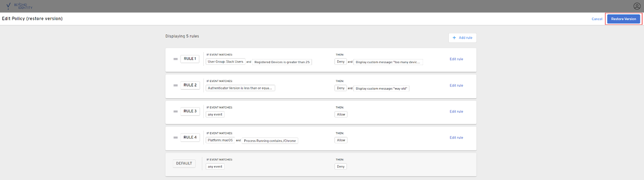Open Edit rule for Rule 2
This screenshot has width=644, height=180.
point(456,85)
